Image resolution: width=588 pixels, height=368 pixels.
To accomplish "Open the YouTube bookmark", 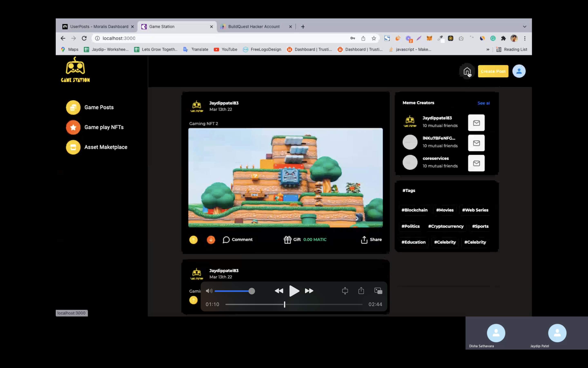I will [225, 49].
